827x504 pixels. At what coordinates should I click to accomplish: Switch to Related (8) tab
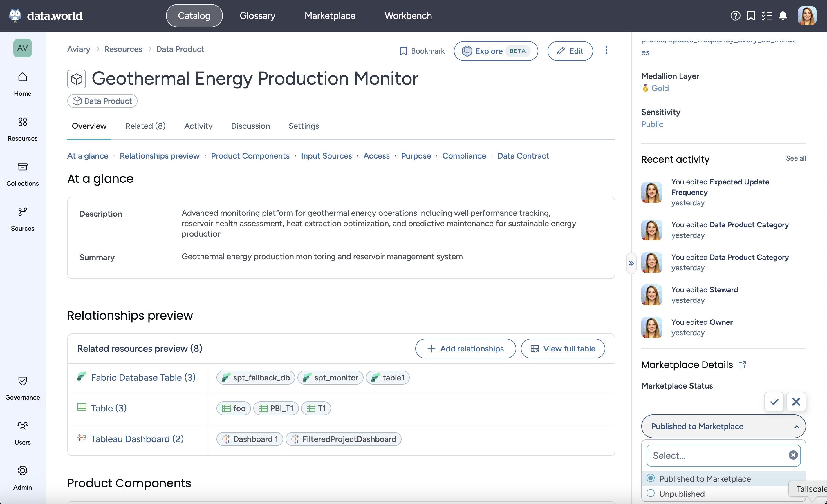[145, 126]
